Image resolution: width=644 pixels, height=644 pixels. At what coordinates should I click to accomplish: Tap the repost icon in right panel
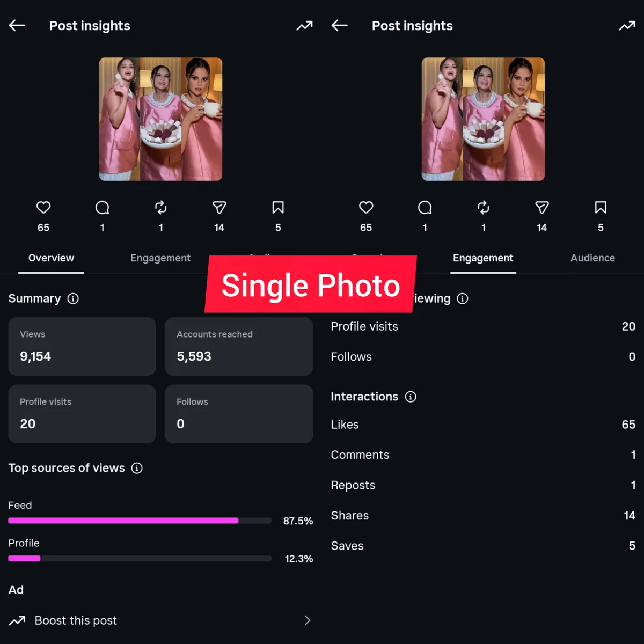tap(484, 208)
